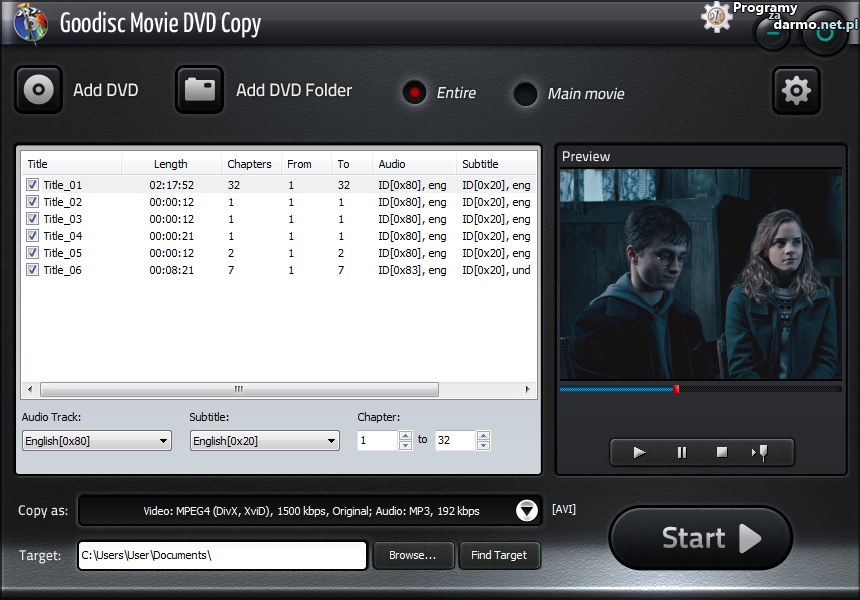The image size is (860, 600).
Task: Stop the preview playback
Action: (722, 452)
